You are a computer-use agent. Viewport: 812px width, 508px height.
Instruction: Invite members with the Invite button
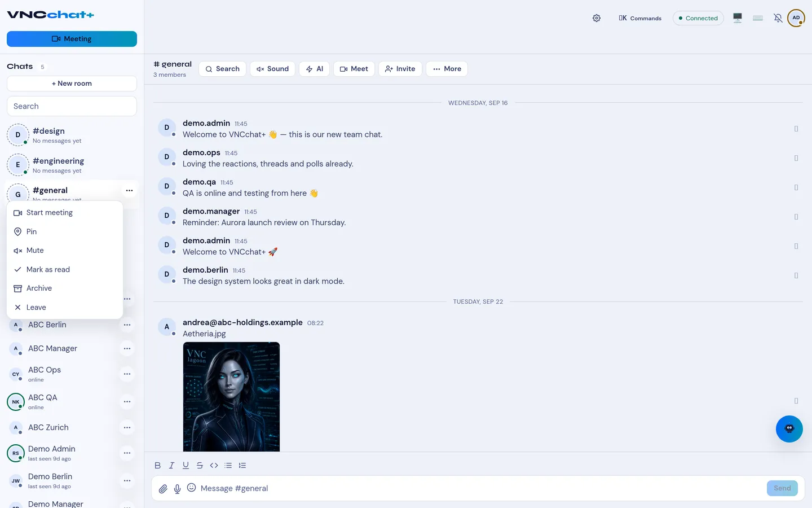click(x=400, y=69)
